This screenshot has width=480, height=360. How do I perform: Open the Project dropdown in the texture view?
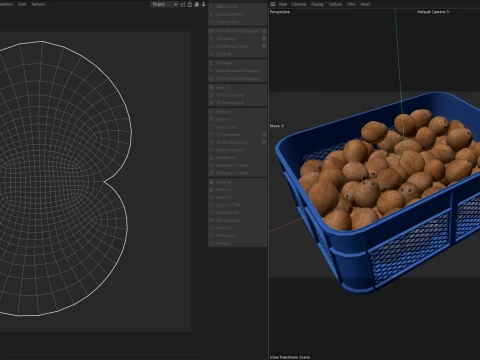coord(164,4)
